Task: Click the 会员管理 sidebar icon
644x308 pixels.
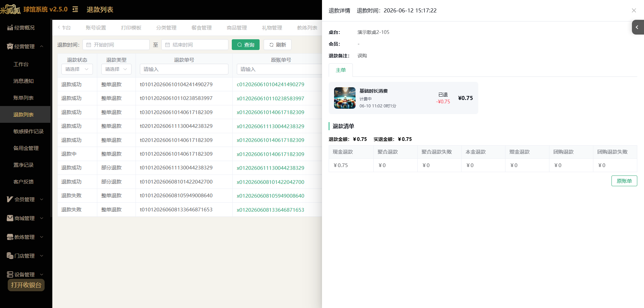Action: [x=10, y=199]
